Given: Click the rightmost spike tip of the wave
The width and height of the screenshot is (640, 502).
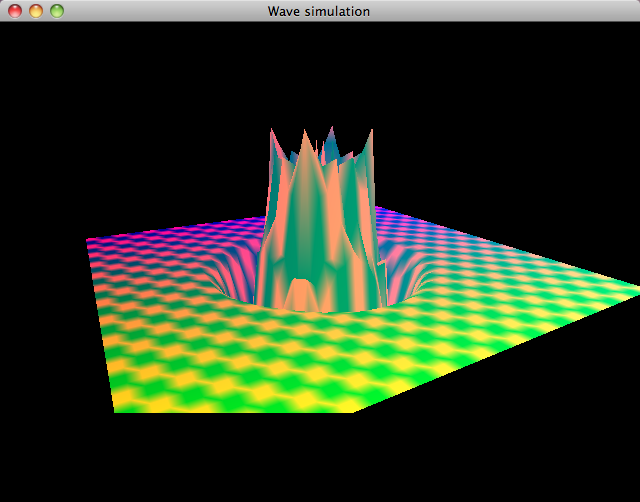Looking at the screenshot, I should (x=372, y=131).
